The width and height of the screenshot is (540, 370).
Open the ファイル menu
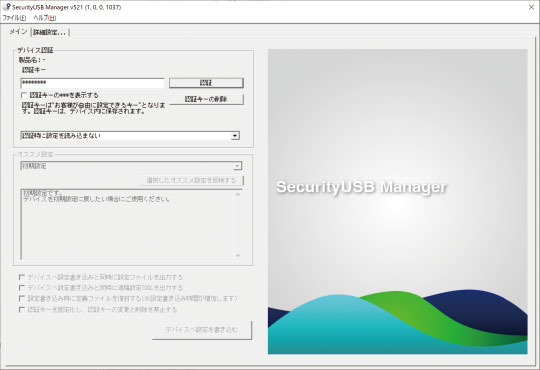[14, 18]
